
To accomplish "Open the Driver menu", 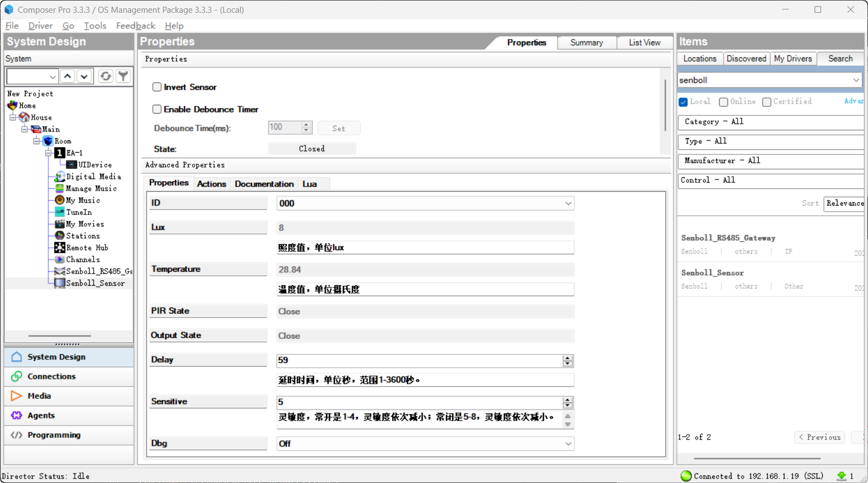I will (40, 26).
